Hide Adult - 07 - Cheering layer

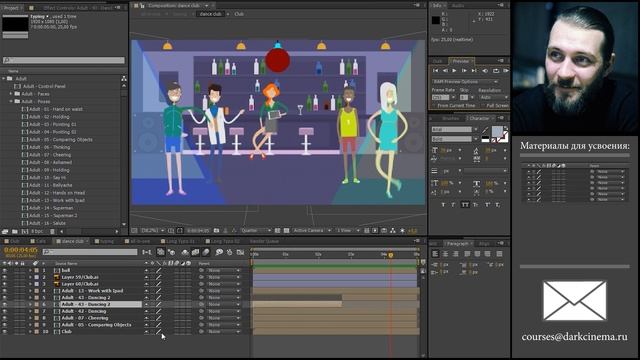coord(4,318)
